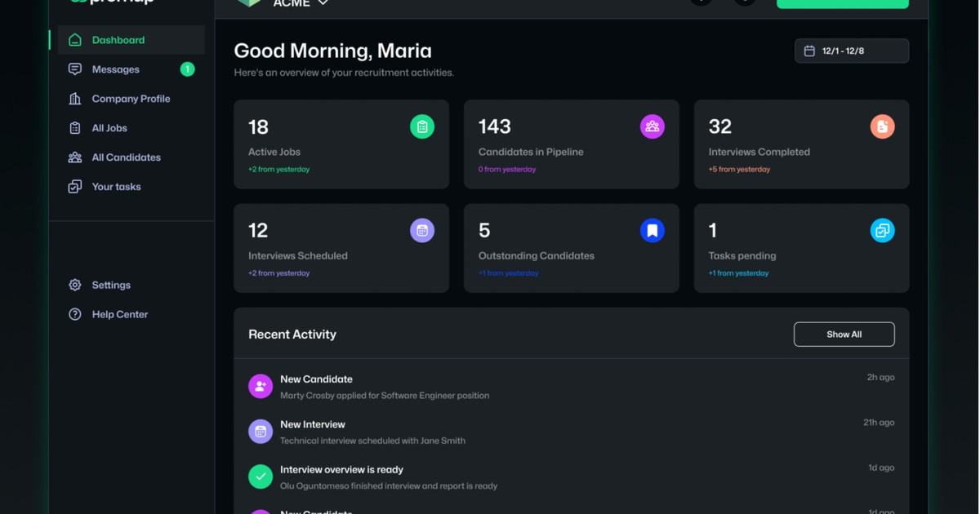The image size is (980, 514).
Task: Click the Company Profile building icon
Action: (x=75, y=99)
